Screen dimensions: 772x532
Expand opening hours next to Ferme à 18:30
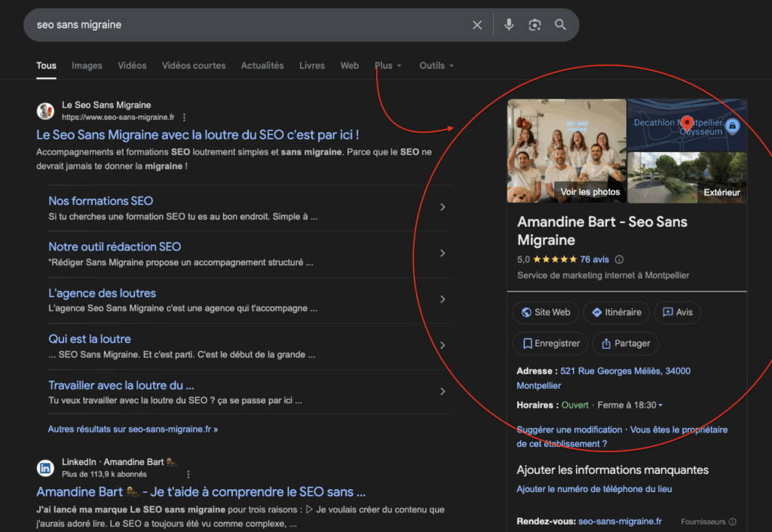tap(660, 405)
